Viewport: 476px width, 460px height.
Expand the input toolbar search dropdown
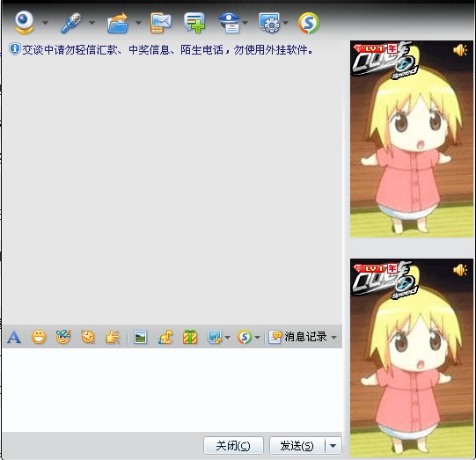click(258, 338)
